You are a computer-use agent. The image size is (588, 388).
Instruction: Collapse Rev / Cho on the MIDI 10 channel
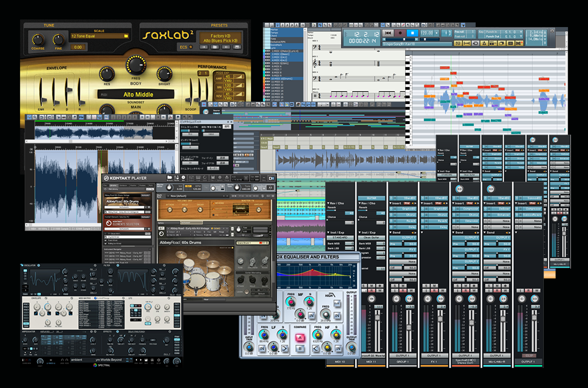(x=328, y=203)
